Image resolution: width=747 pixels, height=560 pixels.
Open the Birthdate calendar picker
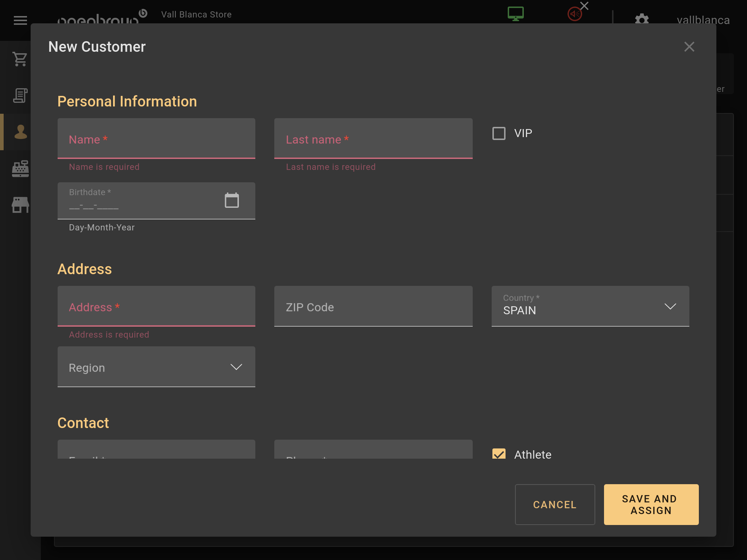coord(232,201)
